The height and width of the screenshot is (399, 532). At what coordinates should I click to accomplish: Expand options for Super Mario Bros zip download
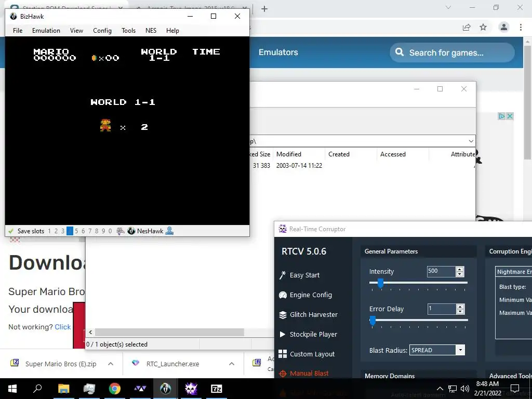pyautogui.click(x=111, y=364)
